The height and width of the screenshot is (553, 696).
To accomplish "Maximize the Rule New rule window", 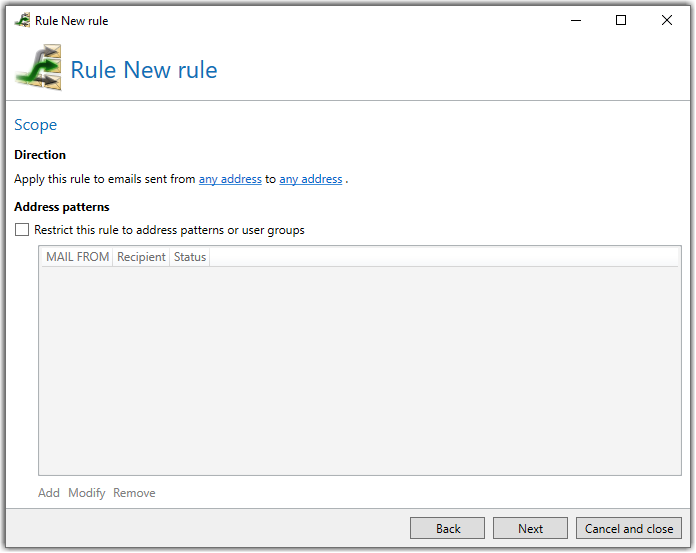I will click(x=621, y=20).
